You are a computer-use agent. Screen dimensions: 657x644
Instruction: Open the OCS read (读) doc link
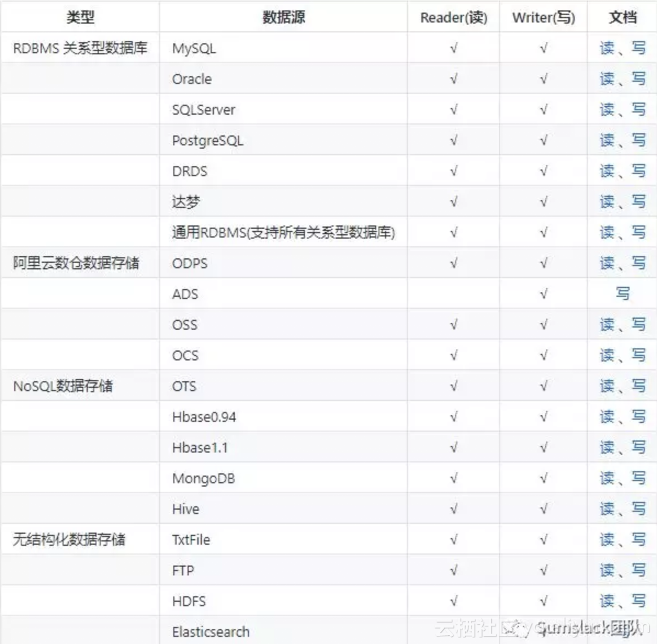[607, 355]
